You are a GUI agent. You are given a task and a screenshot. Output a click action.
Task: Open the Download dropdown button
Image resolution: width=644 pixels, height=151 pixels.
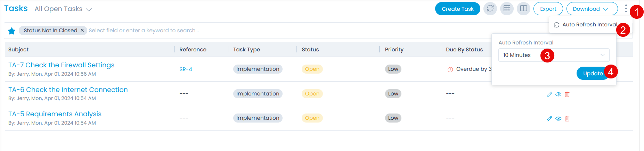(x=592, y=9)
